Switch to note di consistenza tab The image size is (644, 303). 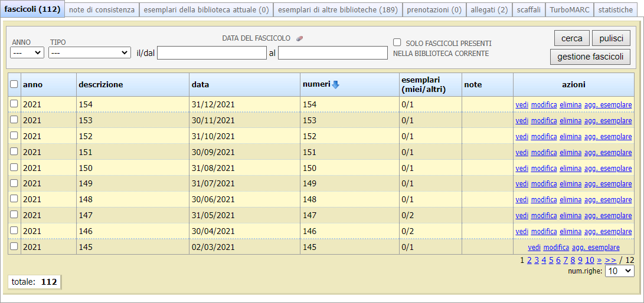coord(102,10)
